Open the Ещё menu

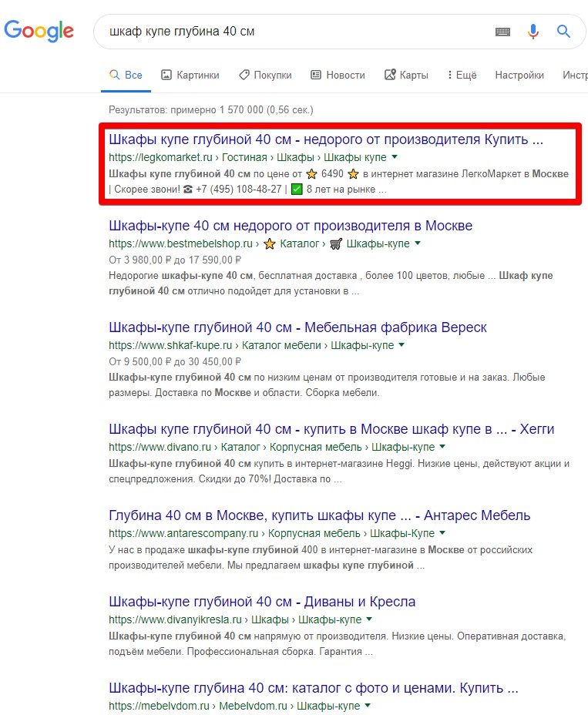[x=462, y=76]
